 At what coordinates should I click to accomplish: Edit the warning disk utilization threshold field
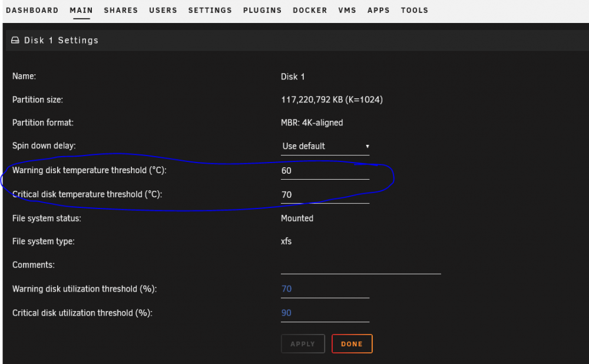coord(325,289)
